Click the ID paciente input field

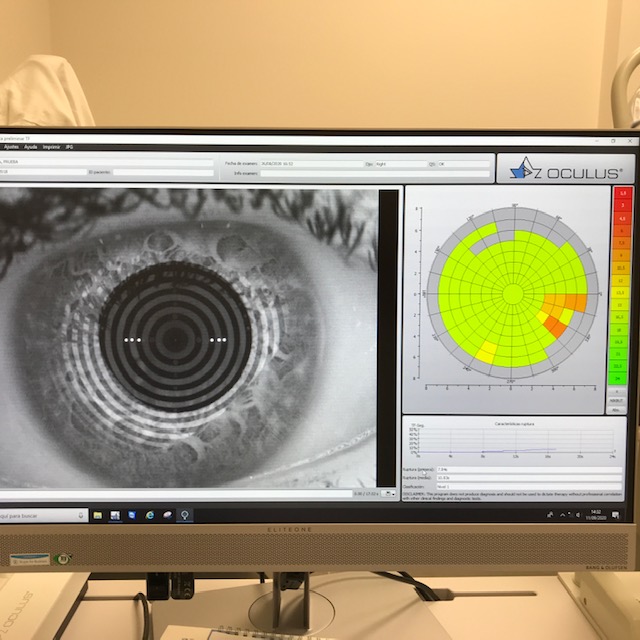[x=163, y=172]
